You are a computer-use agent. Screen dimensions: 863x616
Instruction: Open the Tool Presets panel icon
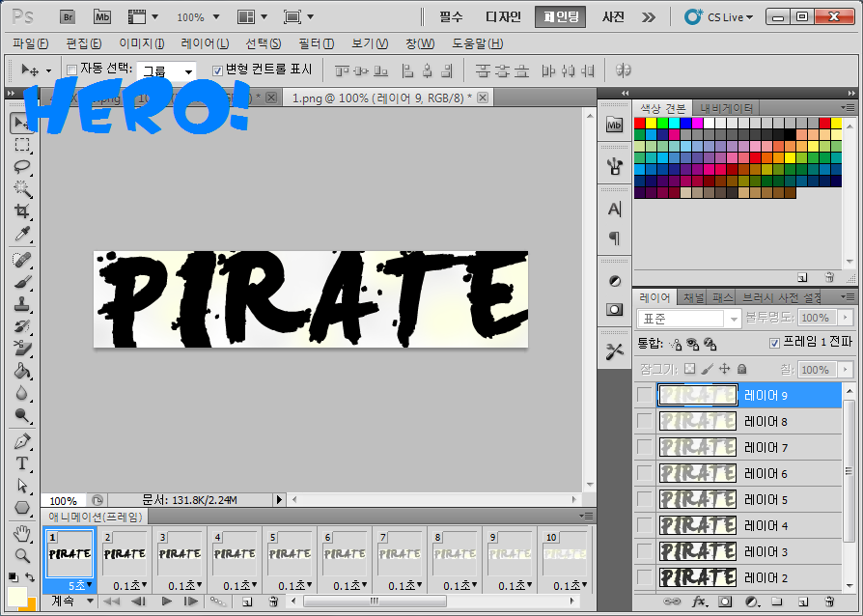click(614, 351)
